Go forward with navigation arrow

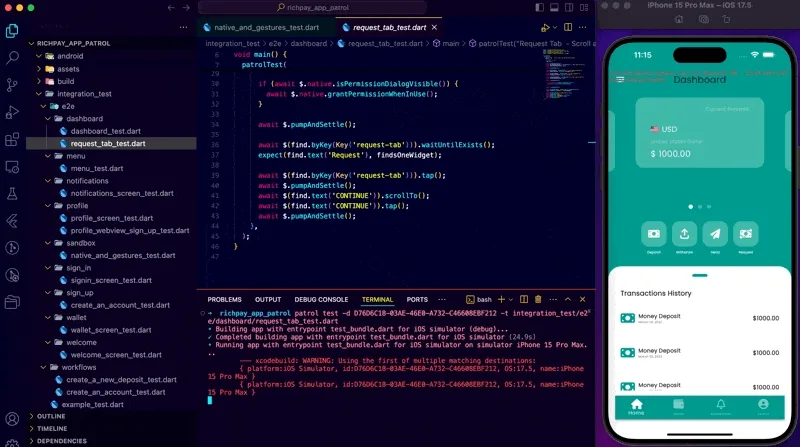186,8
